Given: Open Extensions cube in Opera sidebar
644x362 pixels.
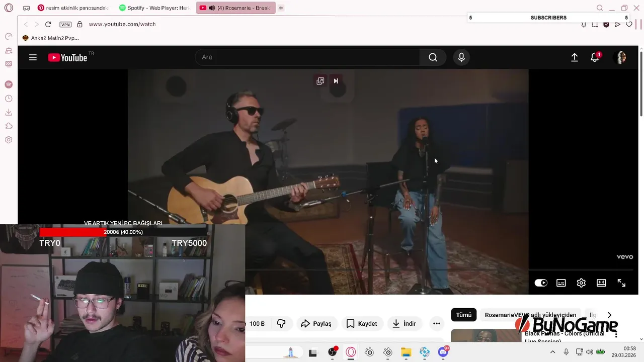Looking at the screenshot, I should tap(9, 126).
